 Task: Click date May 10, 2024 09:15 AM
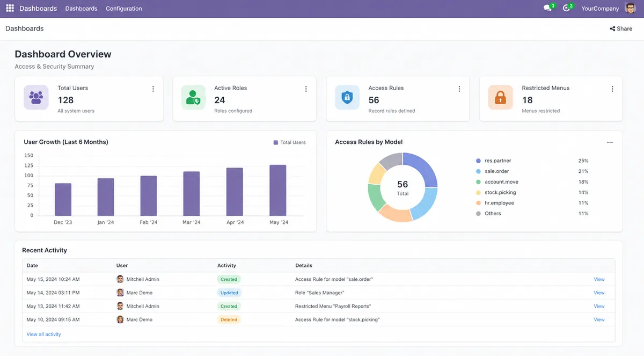click(x=53, y=319)
